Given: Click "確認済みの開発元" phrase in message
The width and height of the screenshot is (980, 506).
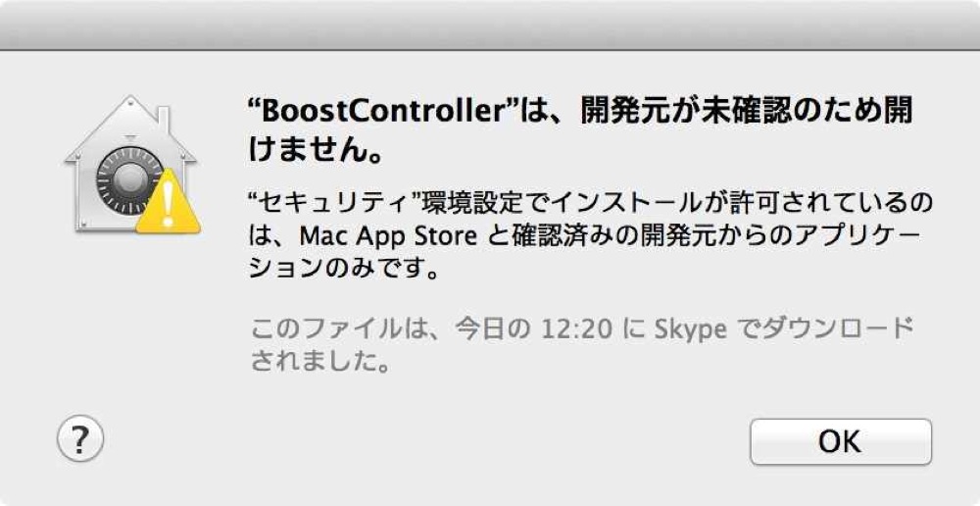Looking at the screenshot, I should (x=624, y=235).
